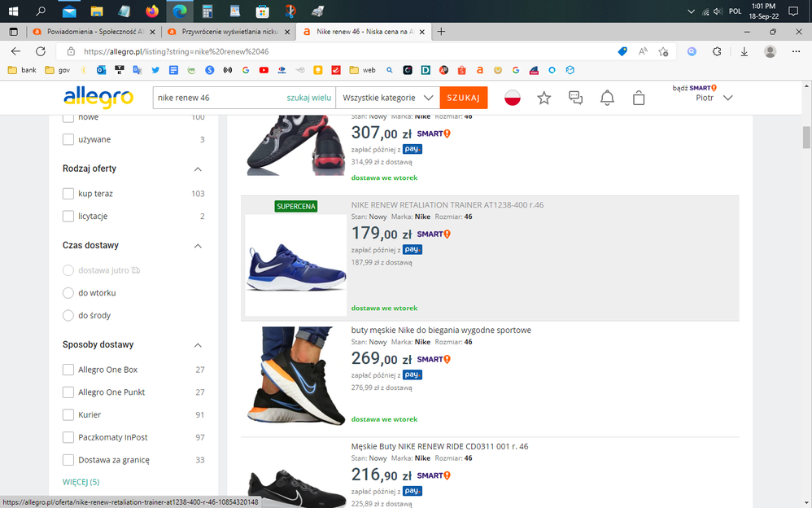Select the do wtorku delivery option

point(68,292)
